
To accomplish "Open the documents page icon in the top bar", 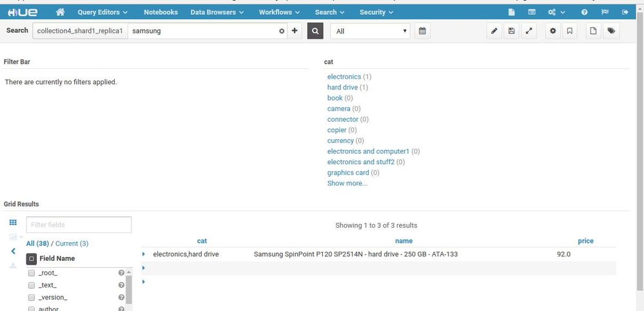I will [511, 12].
